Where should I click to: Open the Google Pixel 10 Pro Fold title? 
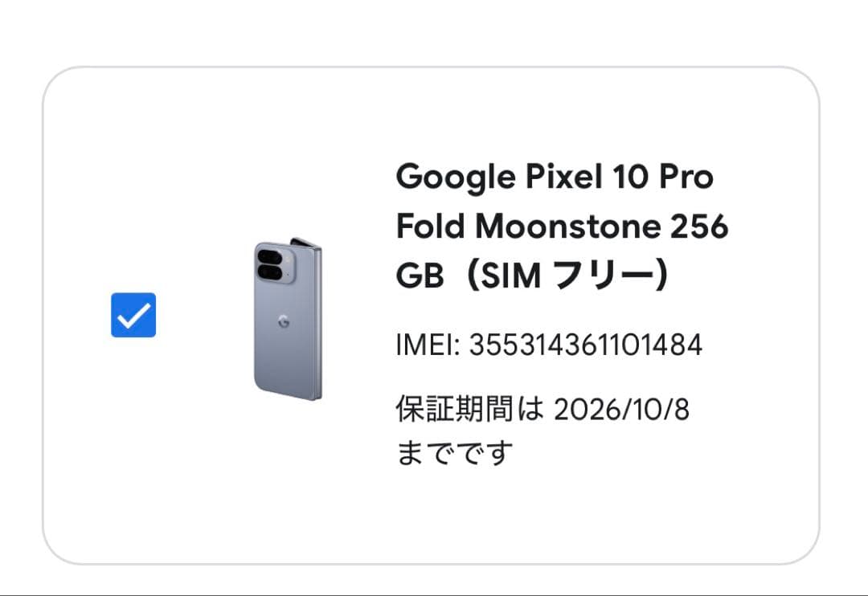tap(555, 175)
